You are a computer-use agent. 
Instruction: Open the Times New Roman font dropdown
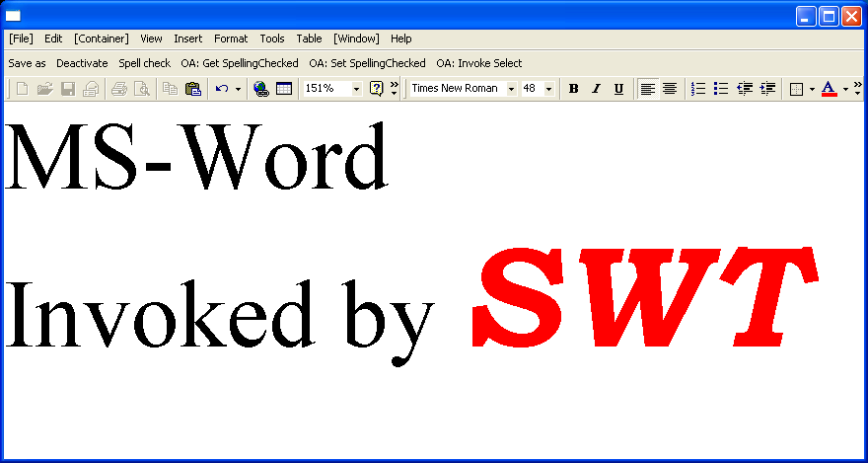click(x=512, y=89)
